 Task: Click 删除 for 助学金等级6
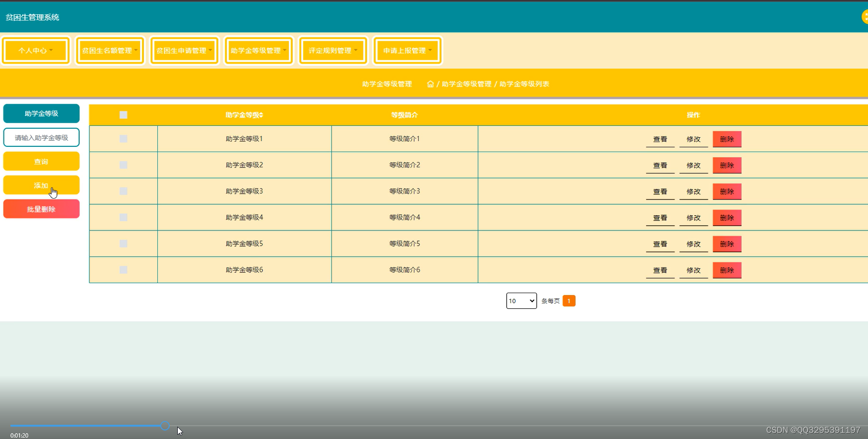[727, 270]
